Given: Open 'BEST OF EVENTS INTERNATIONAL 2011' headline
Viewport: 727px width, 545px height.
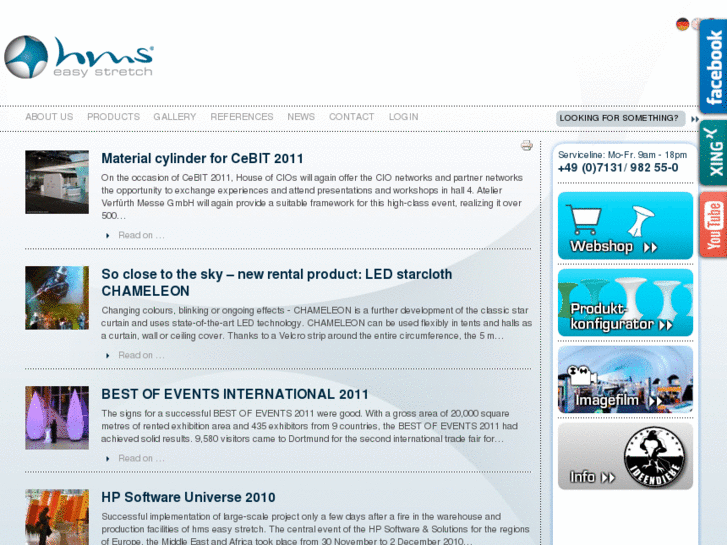Looking at the screenshot, I should [x=235, y=394].
